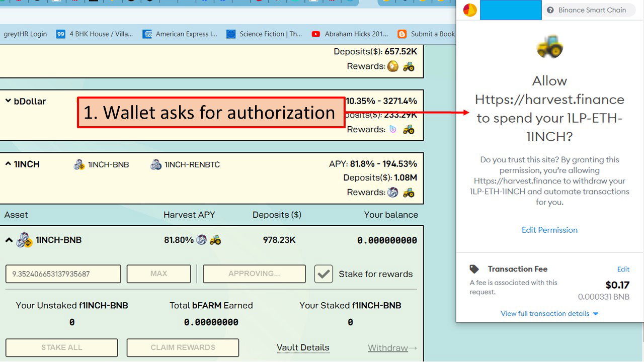This screenshot has width=644, height=362.
Task: Open the Abraham Hicks YouTube bookmark
Action: (350, 34)
